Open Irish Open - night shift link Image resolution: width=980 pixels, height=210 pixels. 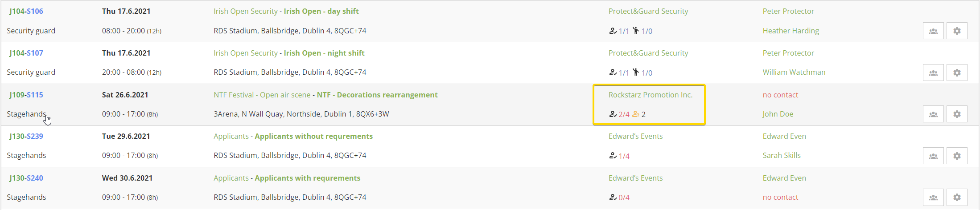(324, 53)
